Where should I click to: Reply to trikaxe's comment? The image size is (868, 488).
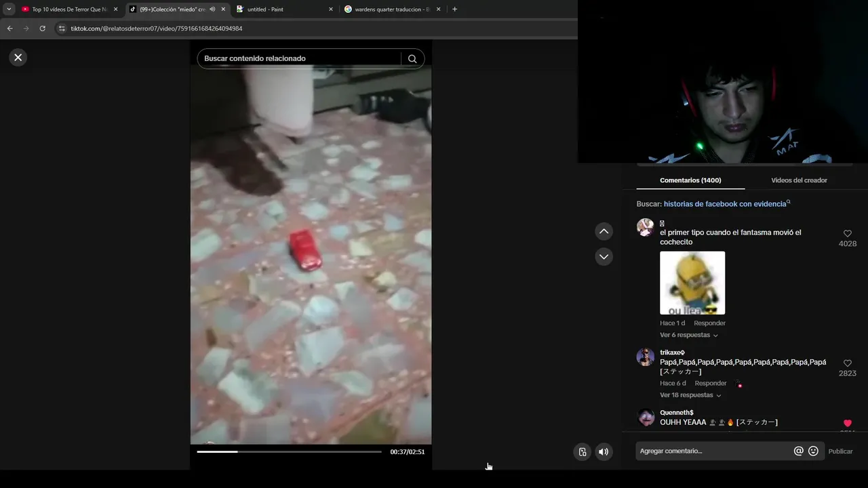coord(711,384)
